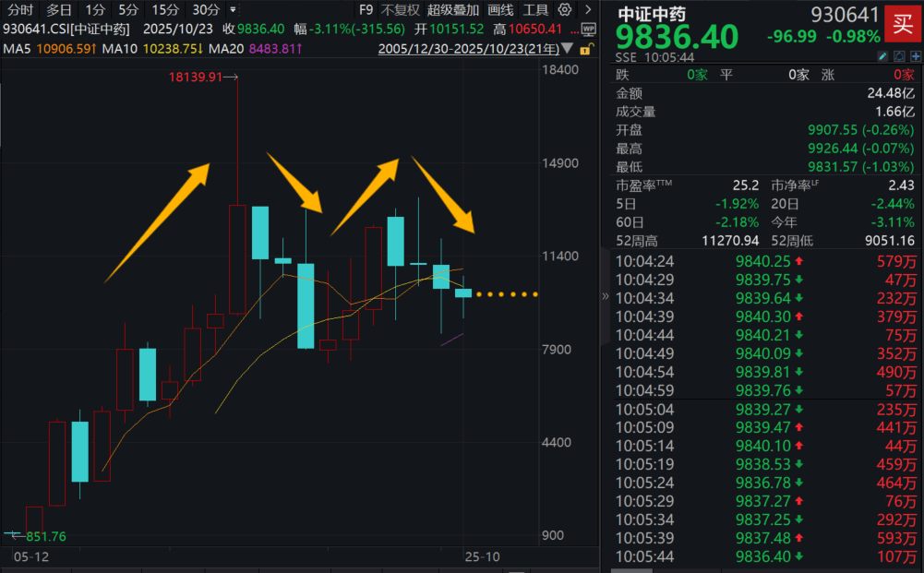
Task: Click the 25-10 date axis label
Action: click(482, 556)
